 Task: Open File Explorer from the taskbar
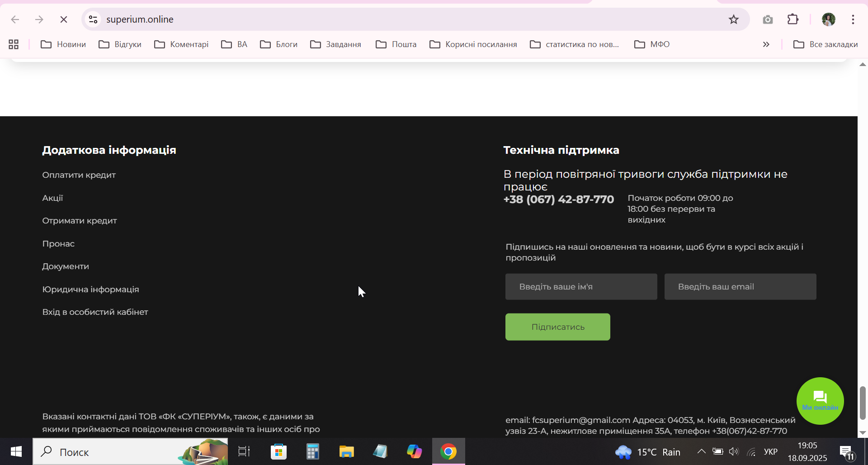click(x=346, y=451)
